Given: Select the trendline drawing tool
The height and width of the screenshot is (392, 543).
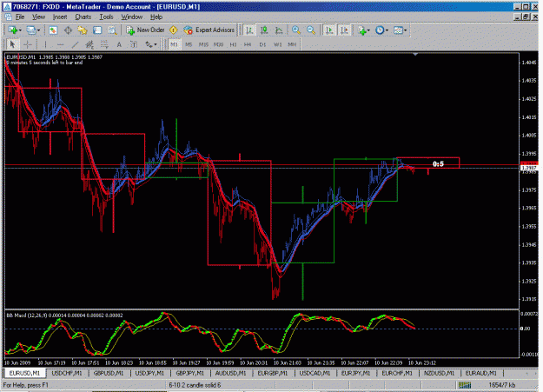Looking at the screenshot, I should click(x=75, y=44).
